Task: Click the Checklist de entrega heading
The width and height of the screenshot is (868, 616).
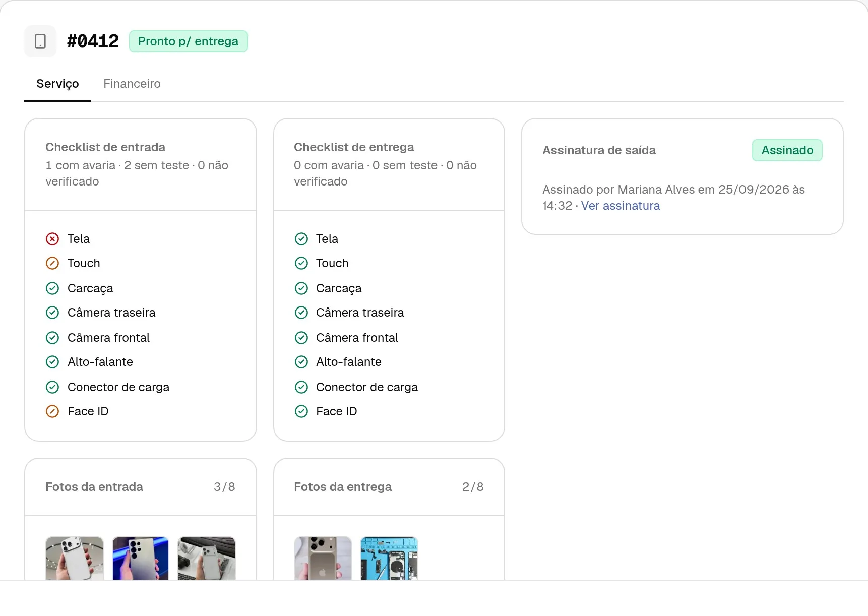Action: coord(354,147)
